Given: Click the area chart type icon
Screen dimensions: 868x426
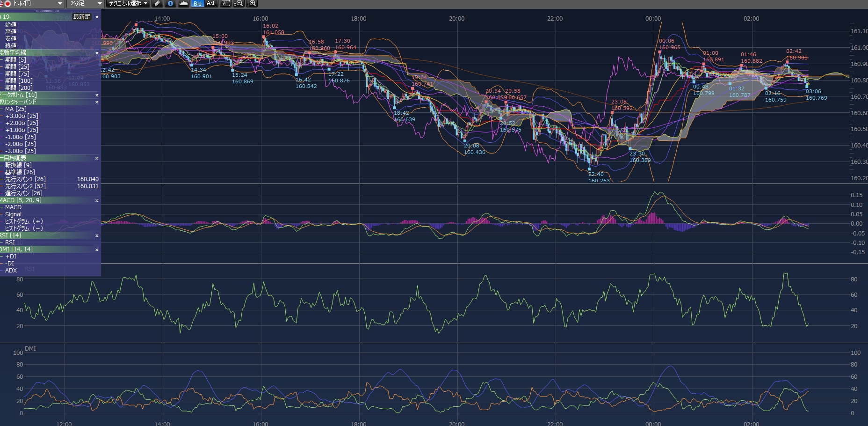Looking at the screenshot, I should pyautogui.click(x=183, y=4).
